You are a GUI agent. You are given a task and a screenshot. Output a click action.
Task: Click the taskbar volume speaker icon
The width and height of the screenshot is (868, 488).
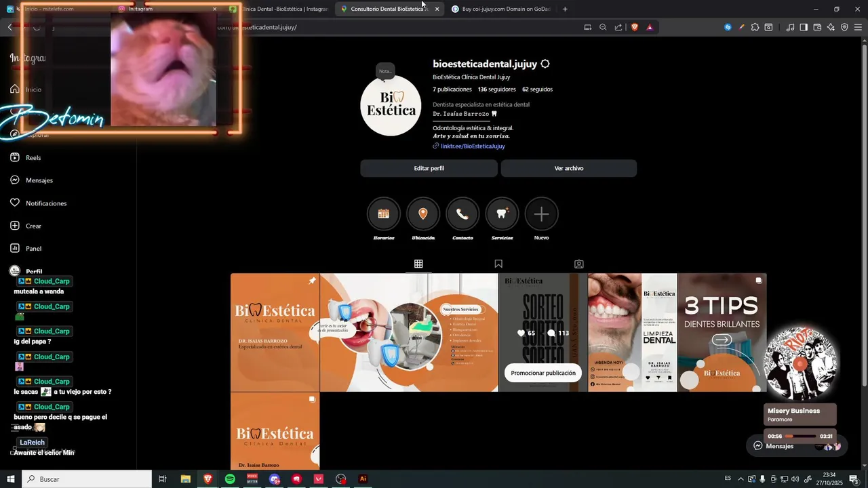795,479
